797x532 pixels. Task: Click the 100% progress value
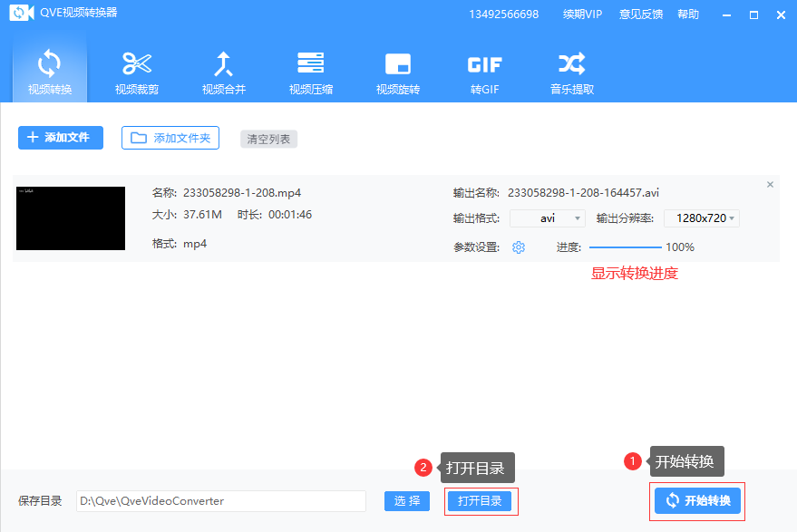click(680, 247)
